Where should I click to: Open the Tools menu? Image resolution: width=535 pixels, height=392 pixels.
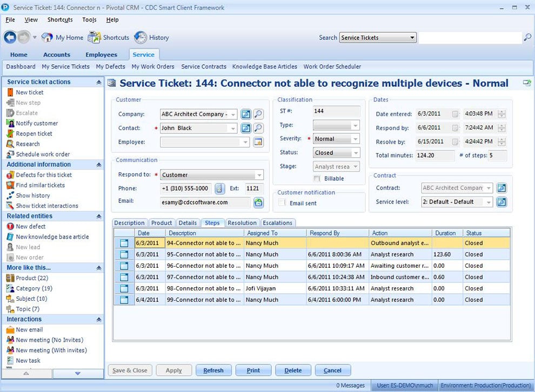pyautogui.click(x=89, y=20)
